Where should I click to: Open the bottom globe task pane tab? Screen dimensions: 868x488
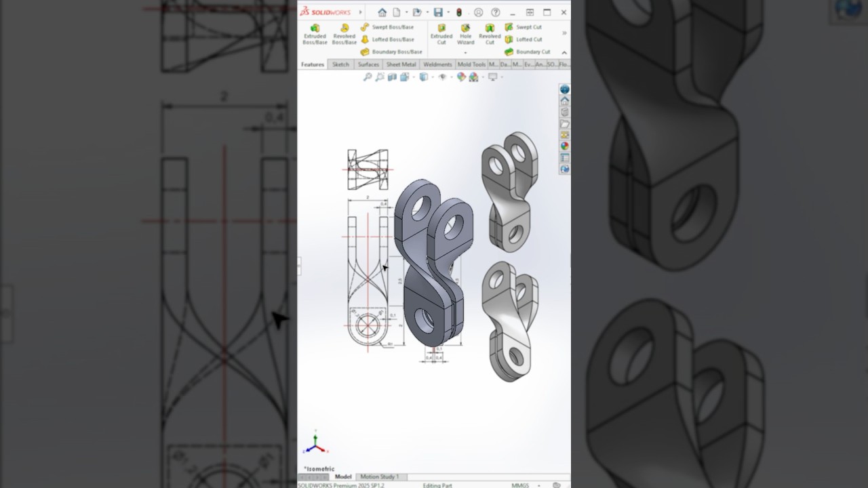(x=564, y=169)
